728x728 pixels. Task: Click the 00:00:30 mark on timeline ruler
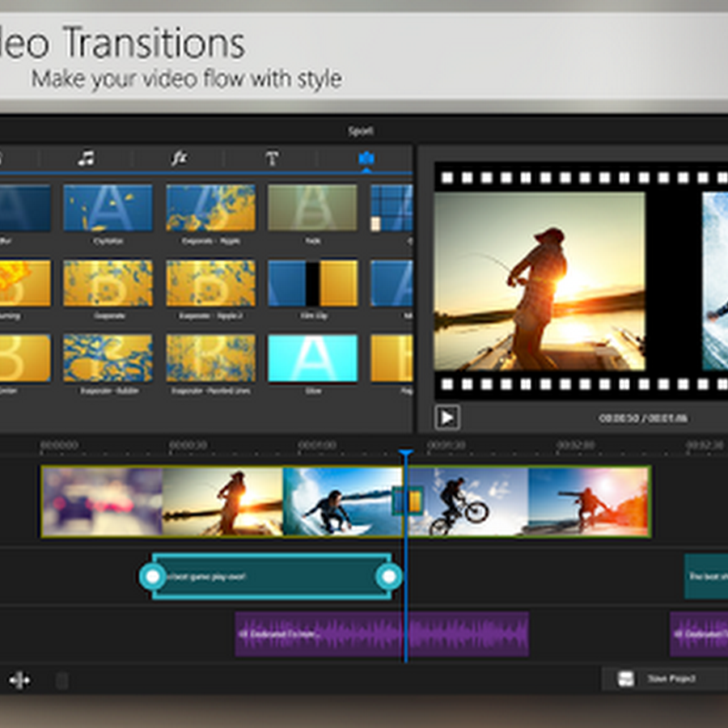[188, 445]
